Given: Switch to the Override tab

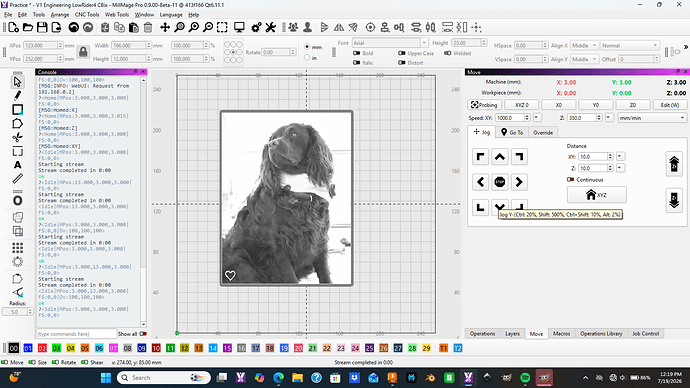Looking at the screenshot, I should 543,132.
